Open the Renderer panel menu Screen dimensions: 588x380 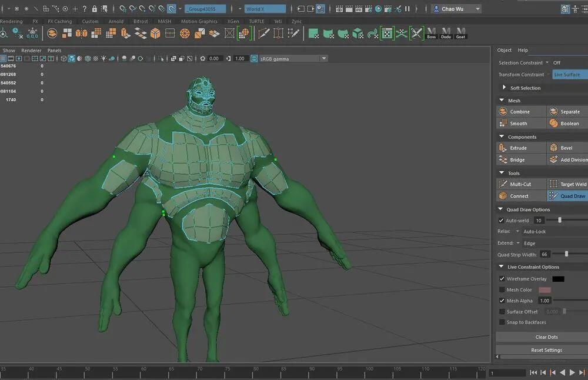31,50
